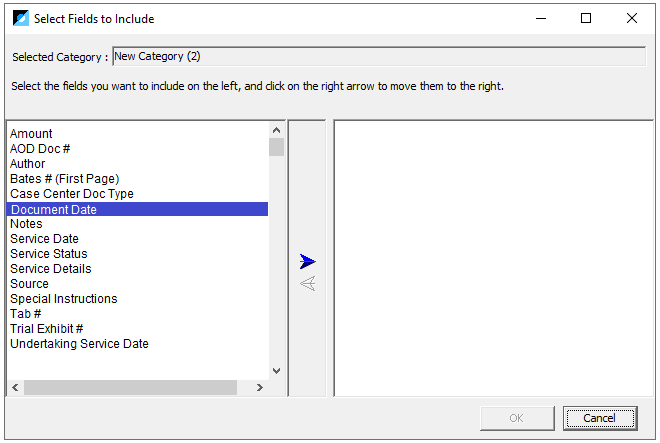Screen dimensions: 660x443
Task: Select AOD Doc # in the list
Action: [x=40, y=149]
